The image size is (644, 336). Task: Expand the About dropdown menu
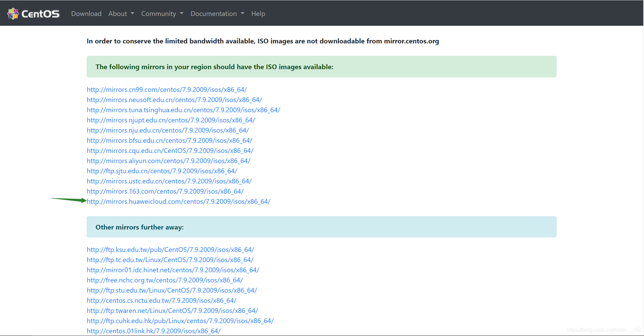(x=121, y=14)
